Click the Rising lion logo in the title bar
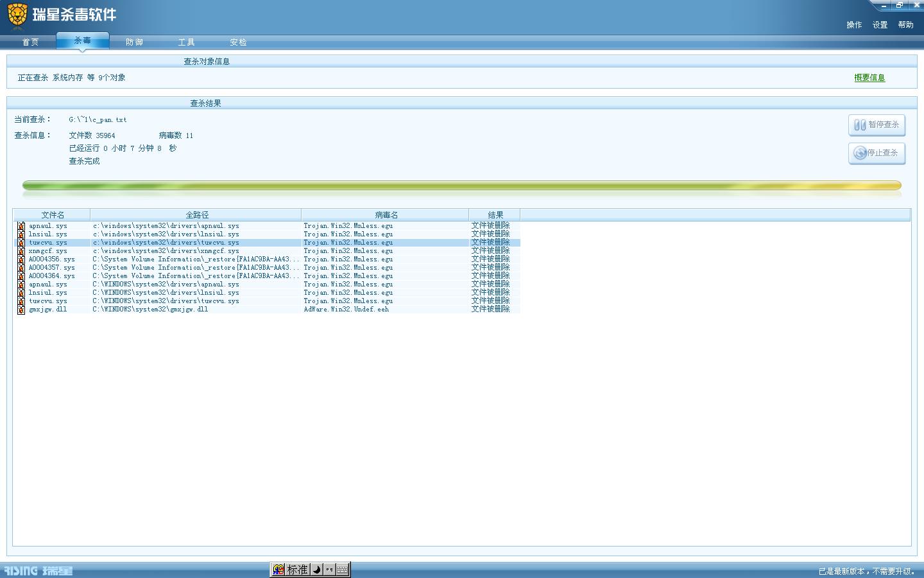Image resolution: width=924 pixels, height=578 pixels. 17,15
